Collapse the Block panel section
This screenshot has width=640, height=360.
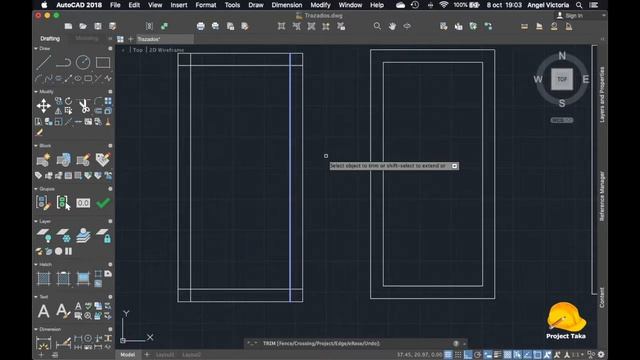point(36,145)
